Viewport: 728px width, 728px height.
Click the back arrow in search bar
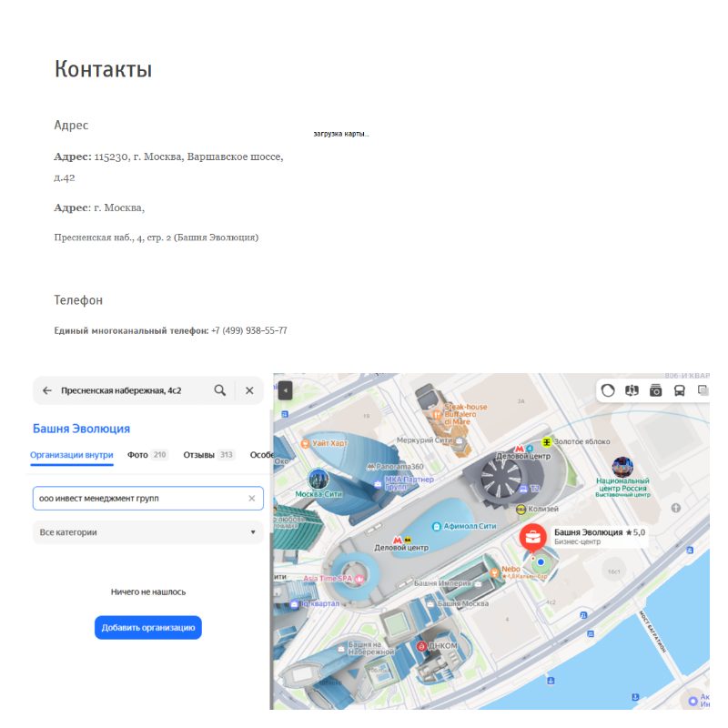pyautogui.click(x=47, y=390)
